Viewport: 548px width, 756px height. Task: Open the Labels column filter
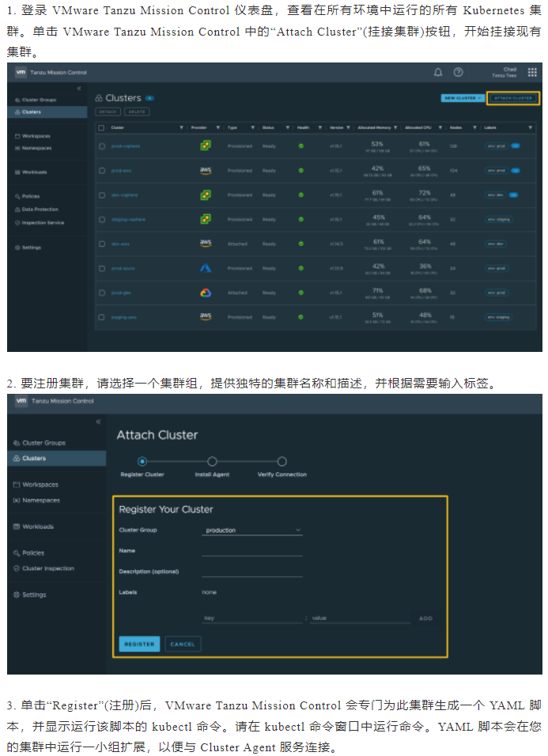(x=530, y=128)
